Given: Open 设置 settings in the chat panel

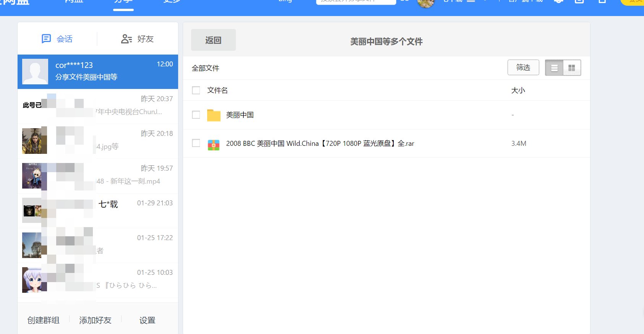Looking at the screenshot, I should tap(147, 320).
